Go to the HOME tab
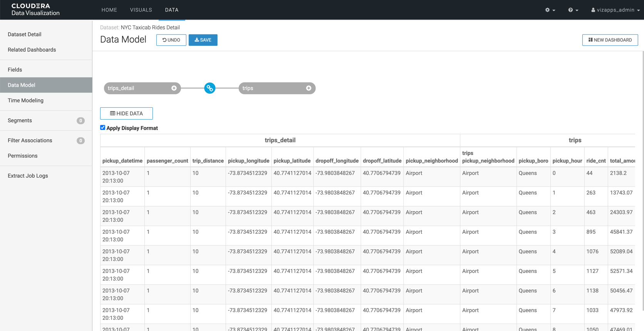The image size is (644, 331). (x=109, y=10)
